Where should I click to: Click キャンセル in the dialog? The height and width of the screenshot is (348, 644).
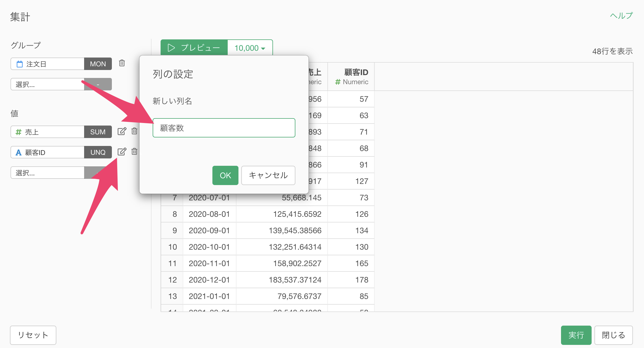(x=268, y=175)
